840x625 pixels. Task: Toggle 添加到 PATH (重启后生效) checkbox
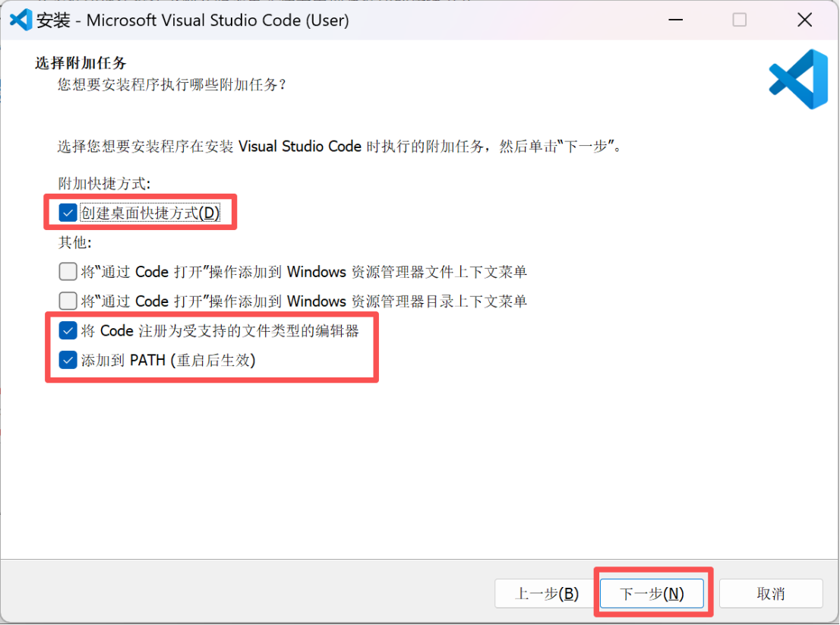coord(68,360)
